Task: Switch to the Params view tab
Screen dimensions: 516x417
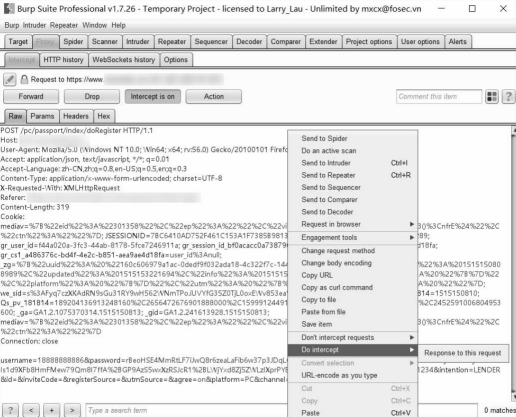Action: pos(42,116)
